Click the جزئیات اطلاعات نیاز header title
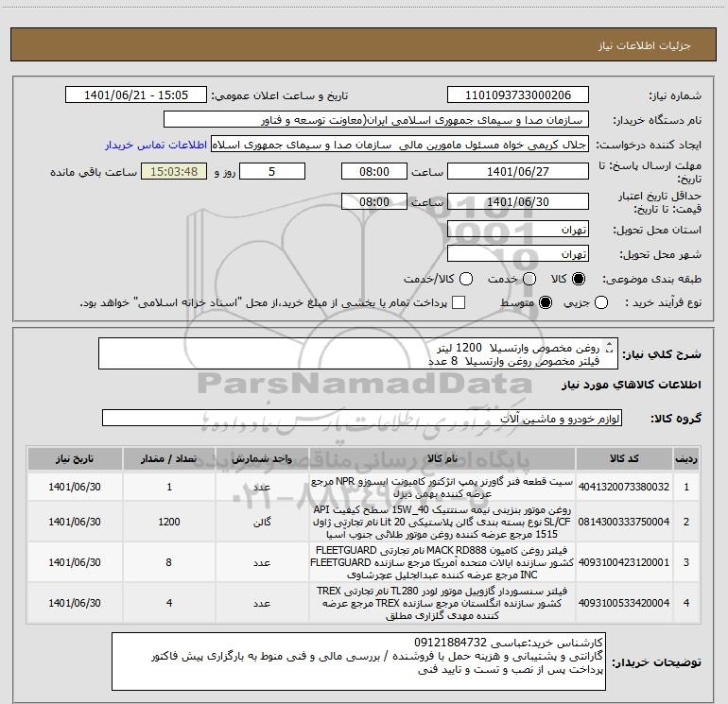Image resolution: width=728 pixels, height=704 pixels. [645, 45]
